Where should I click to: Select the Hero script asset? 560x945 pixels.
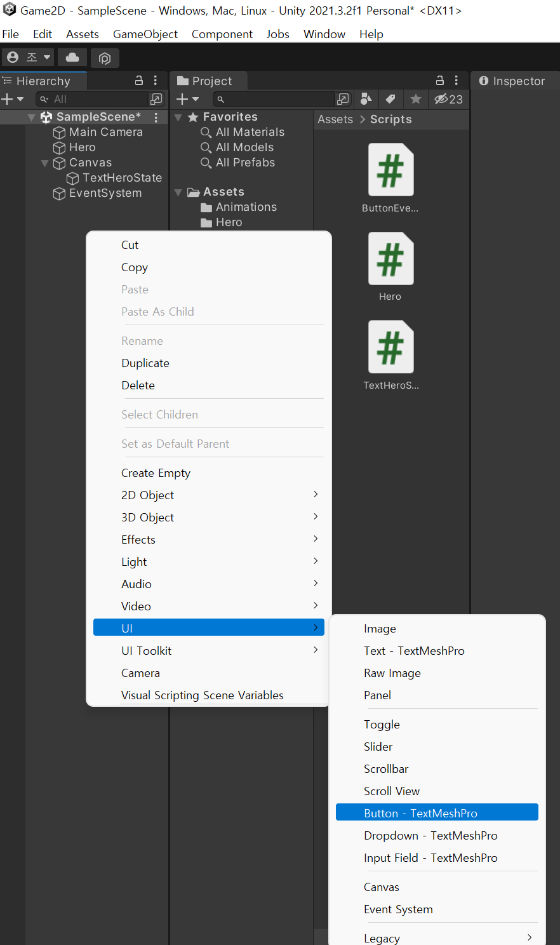coord(390,267)
